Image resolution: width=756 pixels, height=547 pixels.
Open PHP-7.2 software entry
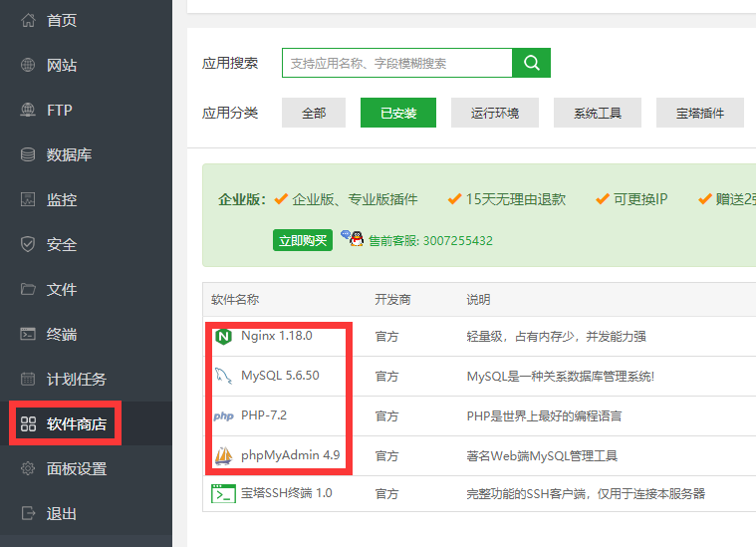pos(264,415)
